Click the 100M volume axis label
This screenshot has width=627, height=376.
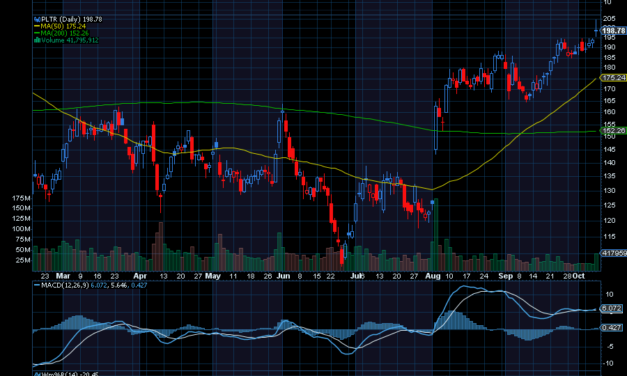21,229
